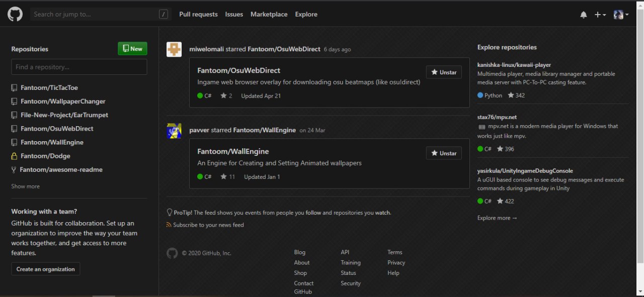Open pavver user profile link

199,130
